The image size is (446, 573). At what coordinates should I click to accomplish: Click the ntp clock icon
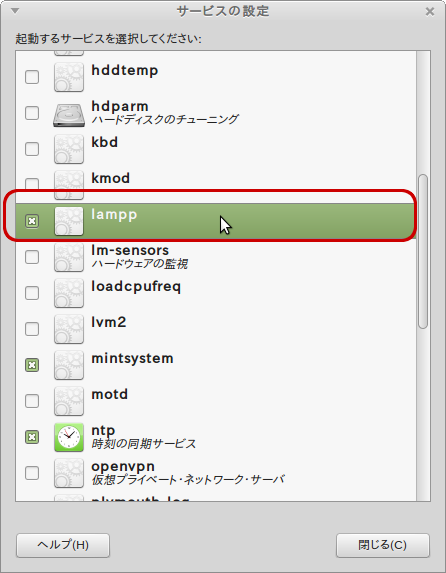[x=69, y=437]
